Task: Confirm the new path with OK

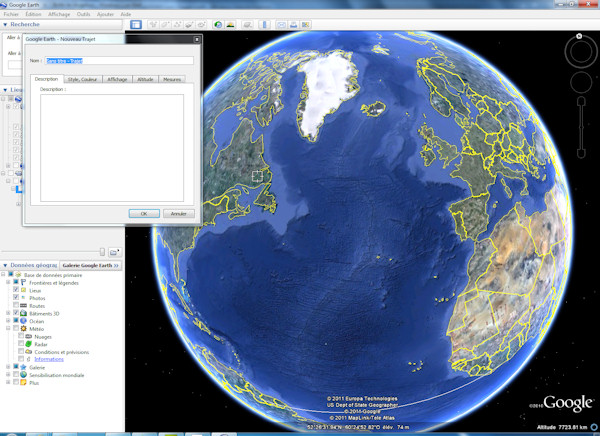Action: click(x=144, y=214)
